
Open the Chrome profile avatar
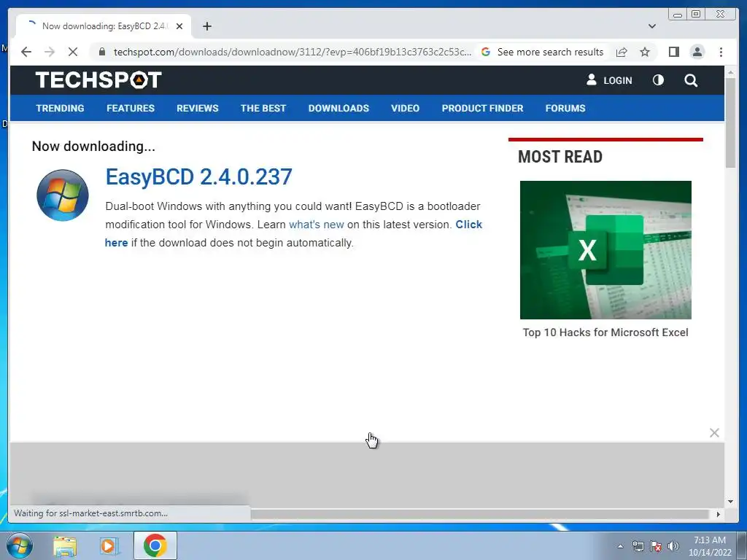[x=697, y=52]
